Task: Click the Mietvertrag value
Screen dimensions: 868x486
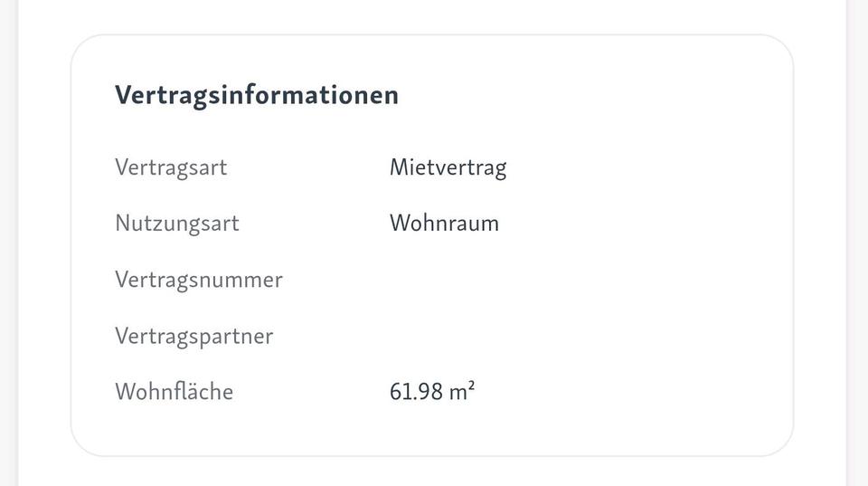Action: pyautogui.click(x=448, y=167)
